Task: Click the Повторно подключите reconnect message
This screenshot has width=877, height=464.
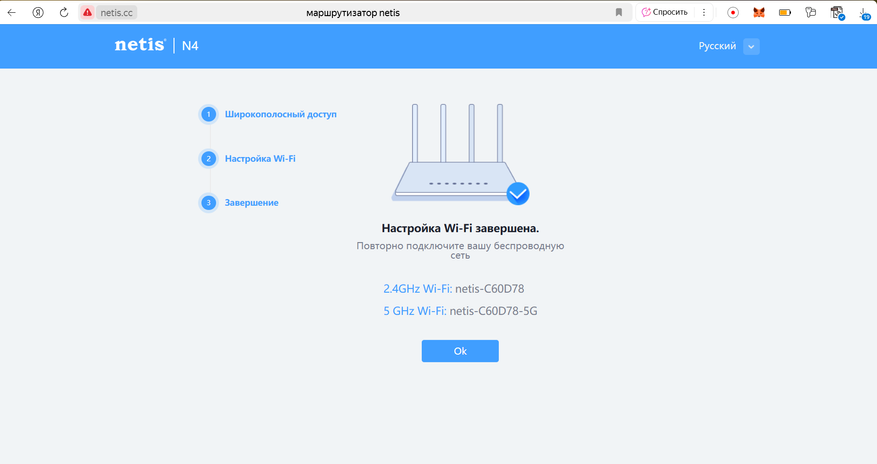Action: tap(460, 250)
